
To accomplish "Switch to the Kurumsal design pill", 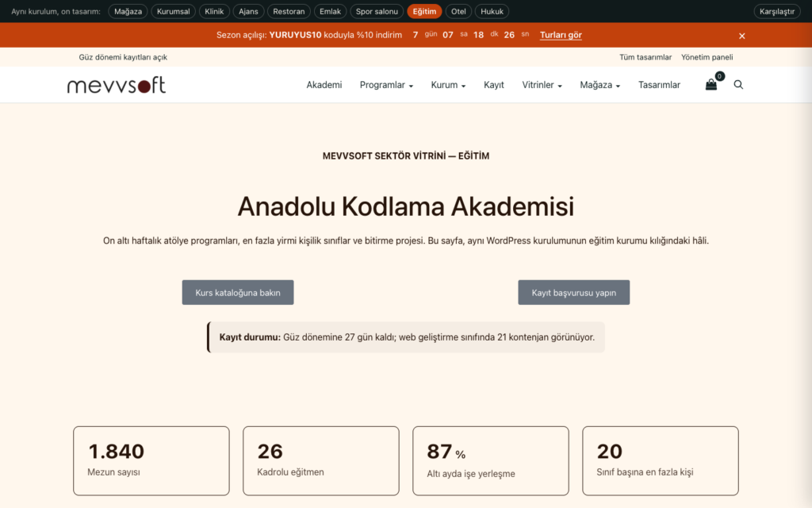I will (173, 11).
